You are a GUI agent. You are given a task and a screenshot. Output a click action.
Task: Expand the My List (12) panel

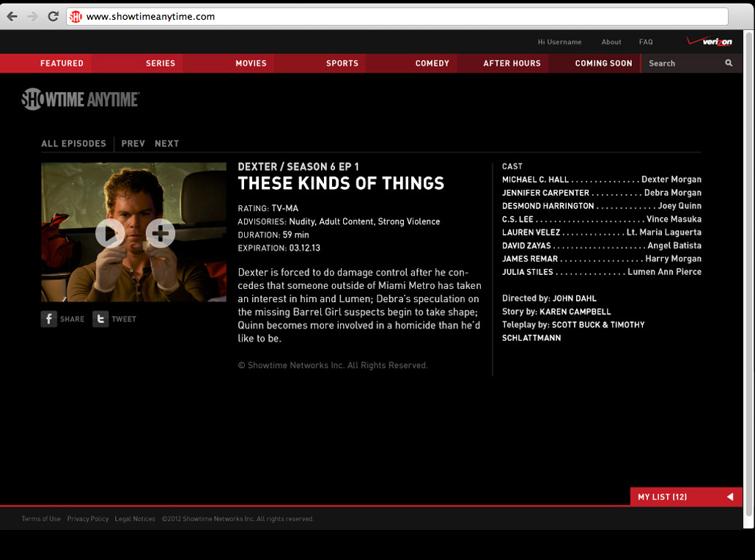point(686,497)
